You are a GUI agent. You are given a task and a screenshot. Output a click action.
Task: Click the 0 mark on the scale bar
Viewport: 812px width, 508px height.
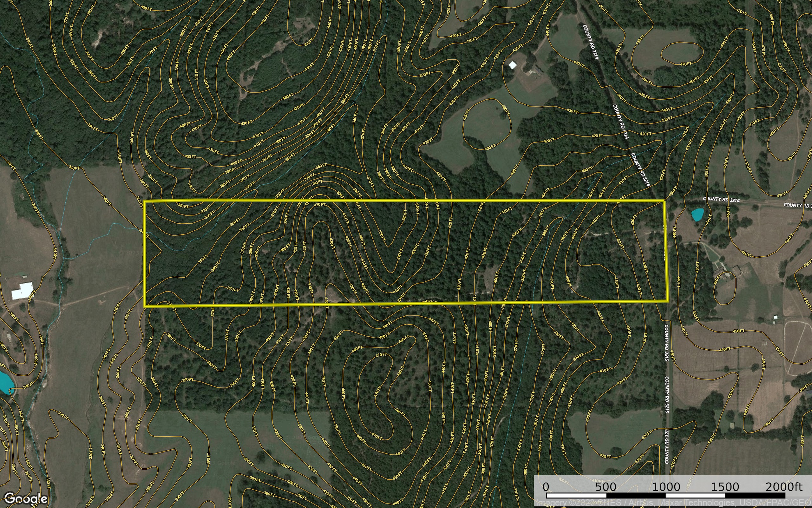[x=546, y=487]
